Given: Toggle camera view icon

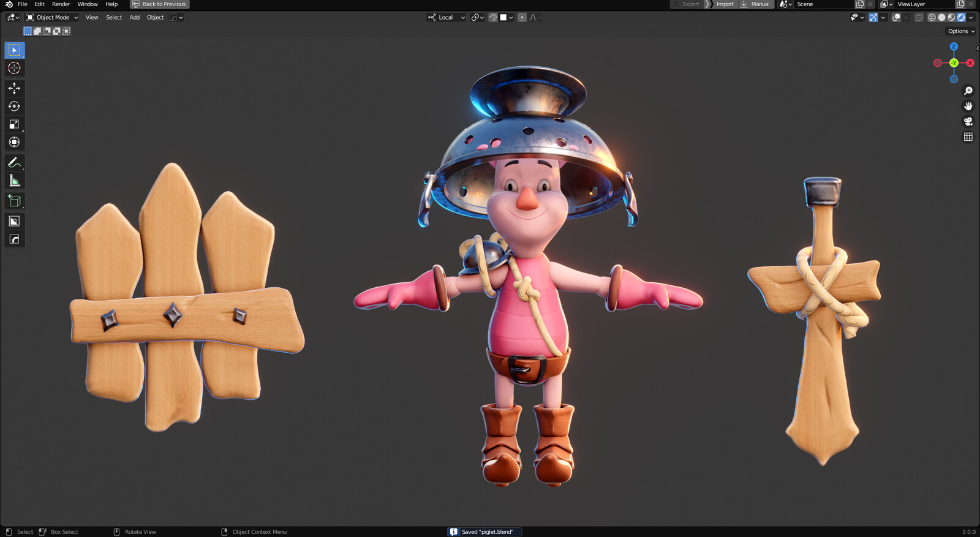Looking at the screenshot, I should (968, 121).
